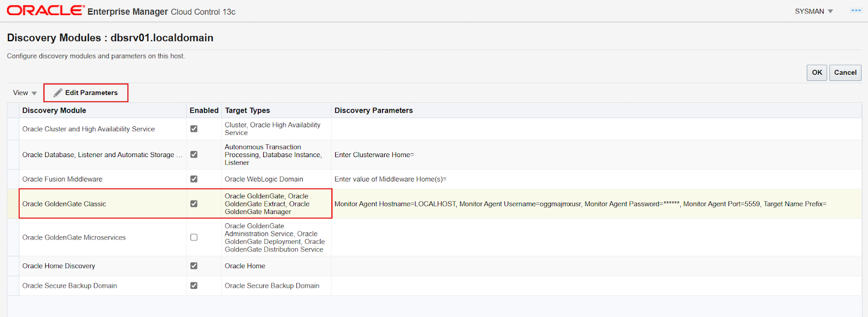Click the Oracle Home target type cell
Viewport: 868px width, 317px height.
[276, 266]
